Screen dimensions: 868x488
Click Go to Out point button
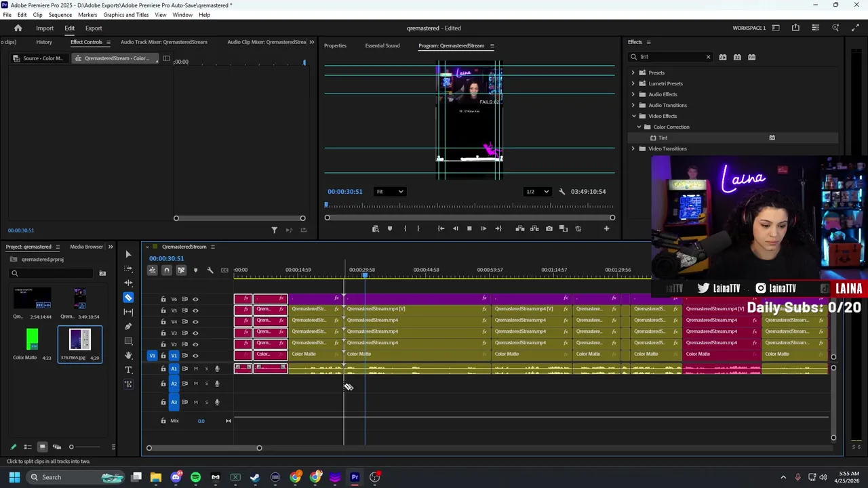coord(498,228)
